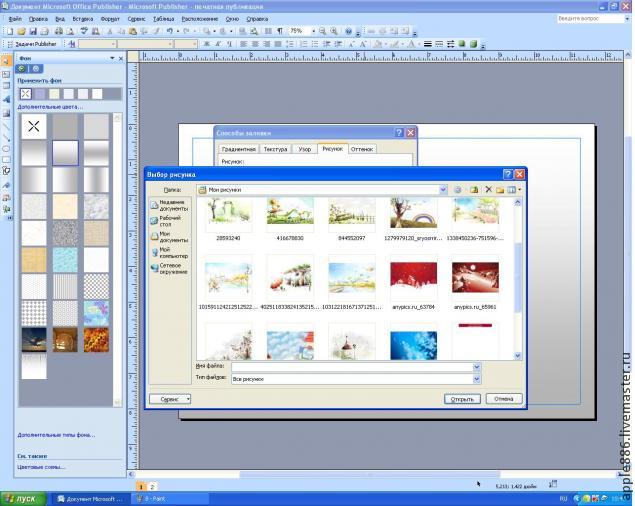
Task: Open Дополнительные типы фона link
Action: [56, 435]
